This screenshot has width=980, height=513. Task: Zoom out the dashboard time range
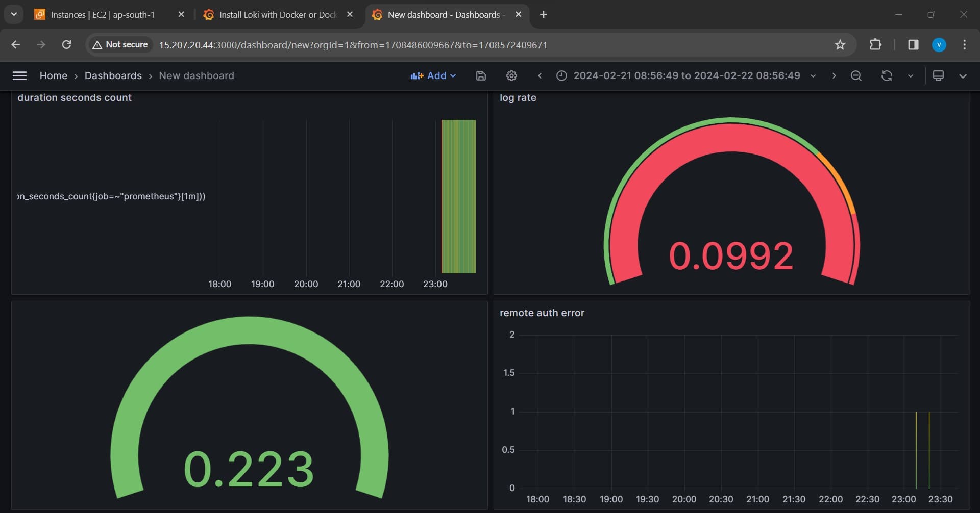click(856, 75)
